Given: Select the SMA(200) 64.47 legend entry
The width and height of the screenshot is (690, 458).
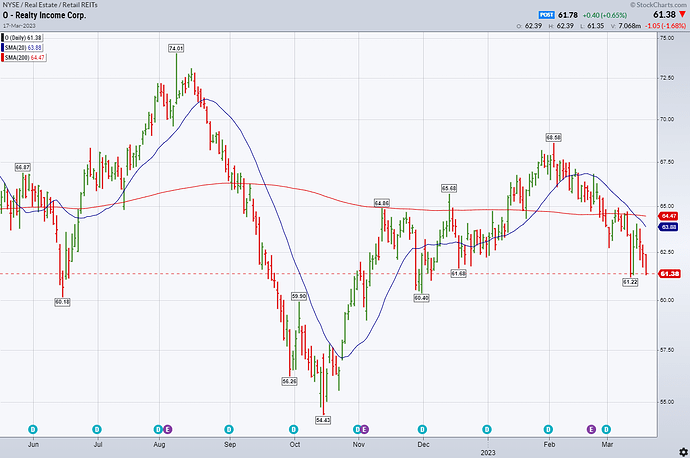Looking at the screenshot, I should click(x=24, y=58).
